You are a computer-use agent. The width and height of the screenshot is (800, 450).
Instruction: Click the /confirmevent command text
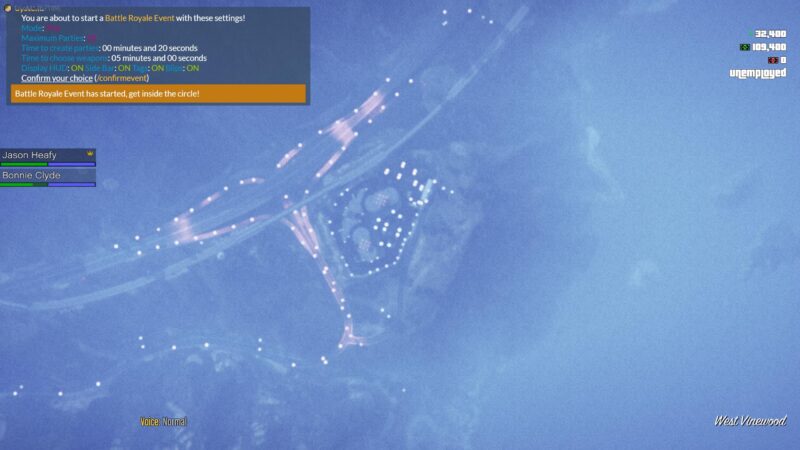point(121,78)
